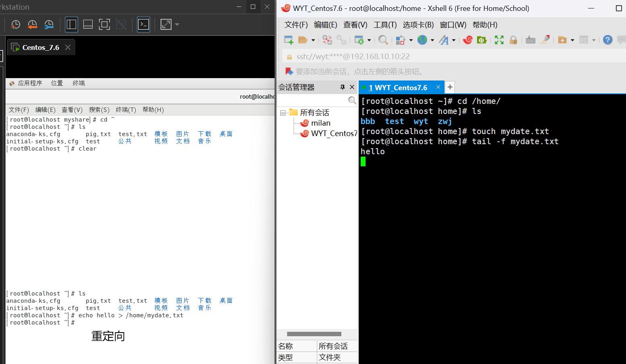Click VMware stretch guest display icon
This screenshot has height=364, width=626.
(166, 25)
